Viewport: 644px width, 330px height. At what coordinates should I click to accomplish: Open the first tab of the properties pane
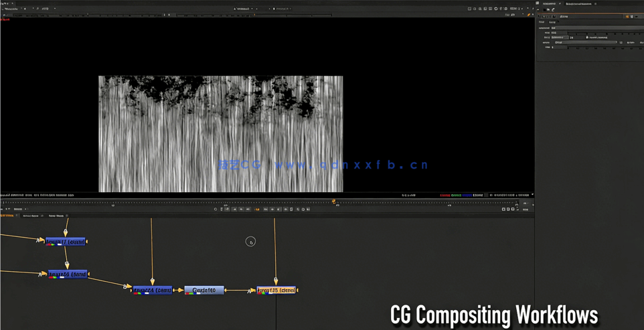click(549, 4)
